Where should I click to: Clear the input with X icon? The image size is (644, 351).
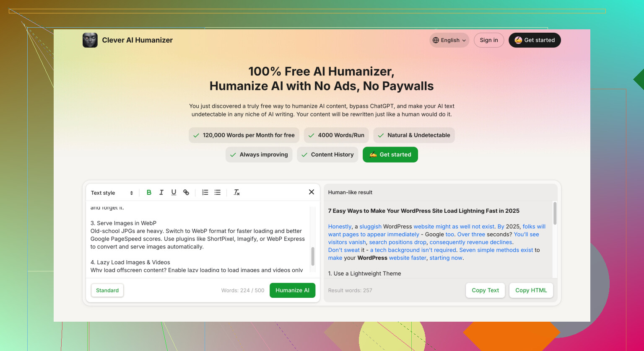coord(312,192)
